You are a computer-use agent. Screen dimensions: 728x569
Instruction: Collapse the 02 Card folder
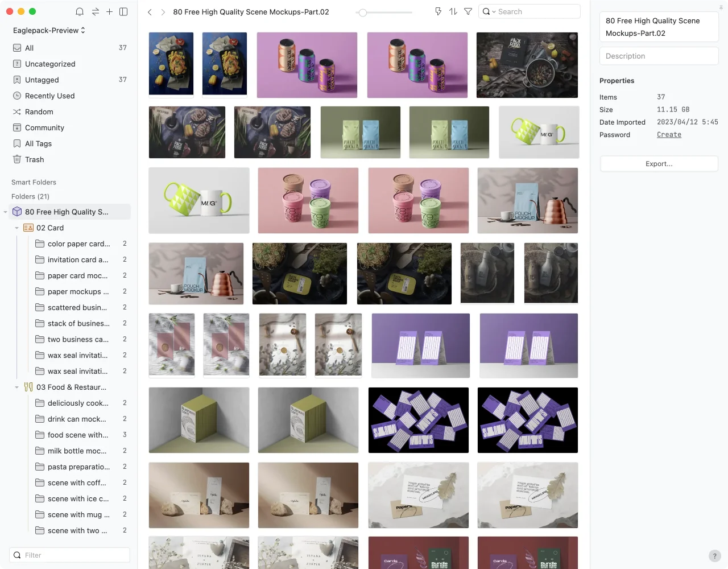(x=16, y=228)
